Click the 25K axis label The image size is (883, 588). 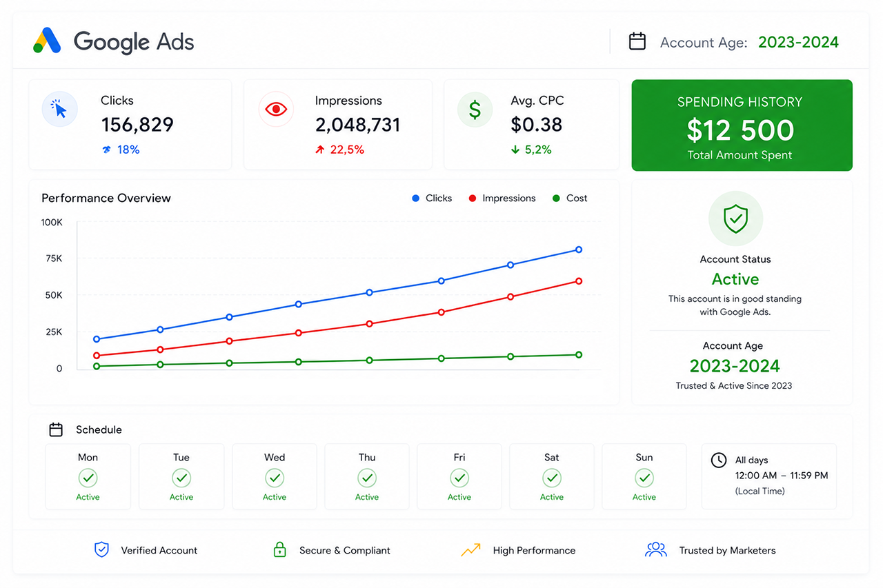(53, 332)
